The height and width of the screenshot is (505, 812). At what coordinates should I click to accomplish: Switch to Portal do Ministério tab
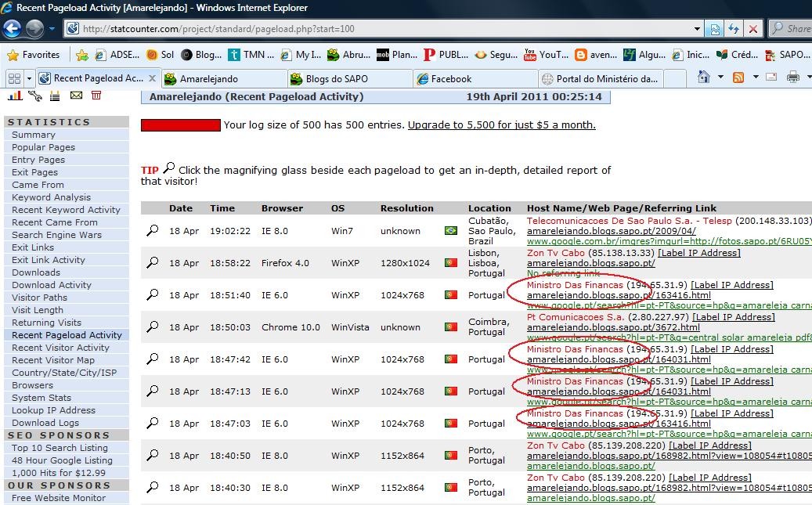click(601, 79)
